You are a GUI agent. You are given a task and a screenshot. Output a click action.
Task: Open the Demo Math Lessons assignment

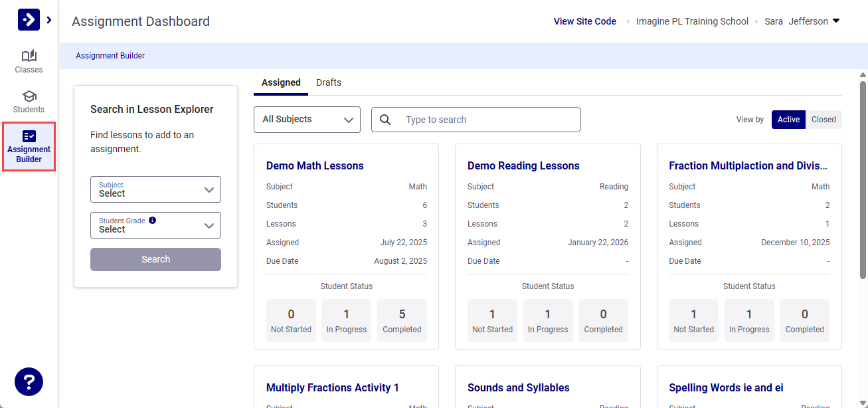coord(314,165)
